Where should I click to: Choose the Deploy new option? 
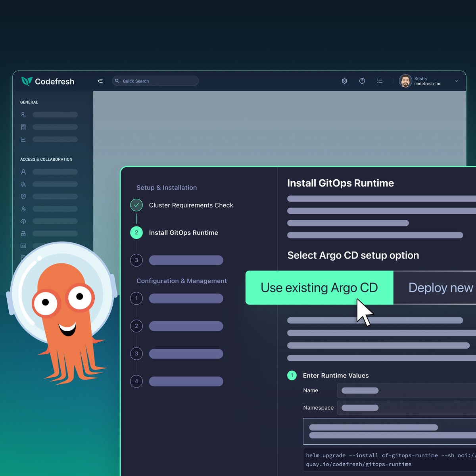click(x=435, y=288)
